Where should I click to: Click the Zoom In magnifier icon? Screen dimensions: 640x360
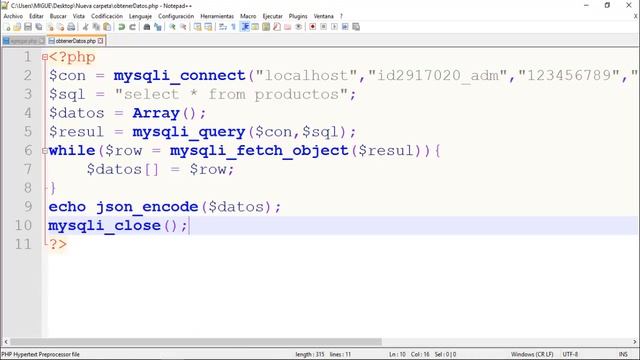172,27
